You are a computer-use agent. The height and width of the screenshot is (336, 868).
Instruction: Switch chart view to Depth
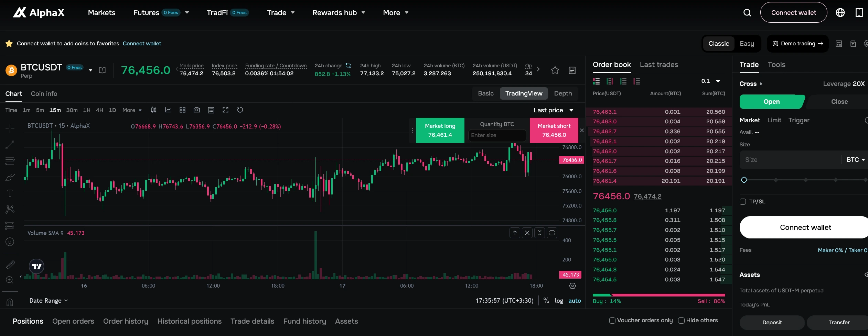tap(563, 93)
